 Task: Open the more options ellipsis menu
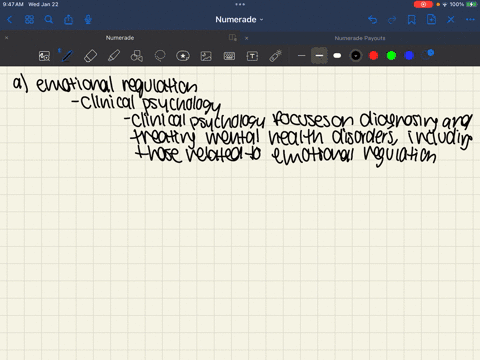pos(470,20)
